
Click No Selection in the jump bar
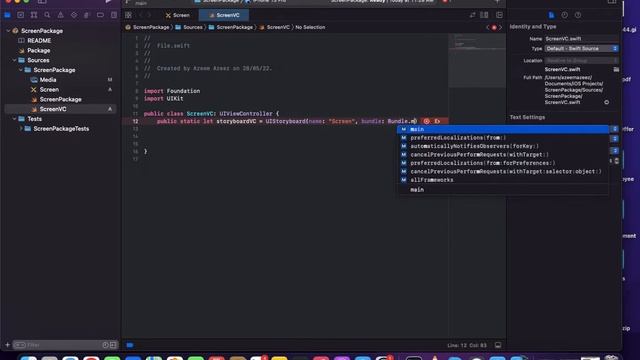[310, 27]
